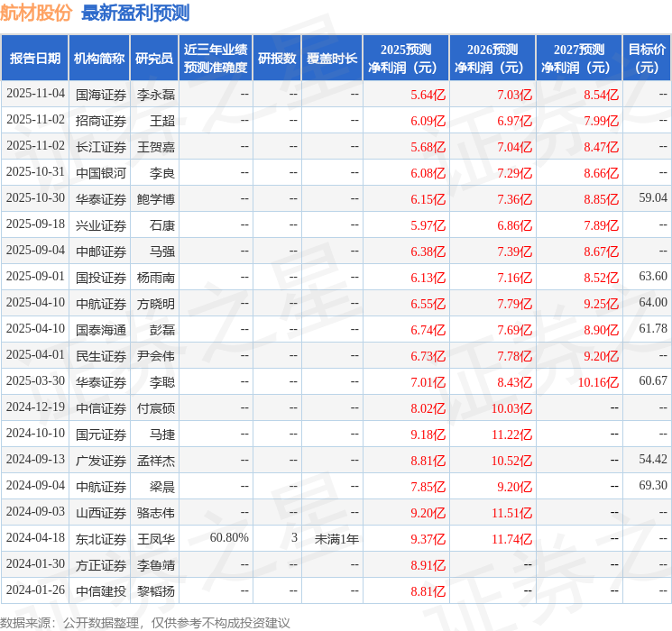Sort by 近三年业绩预测准确度 column header
The image size is (672, 631).
[x=216, y=59]
